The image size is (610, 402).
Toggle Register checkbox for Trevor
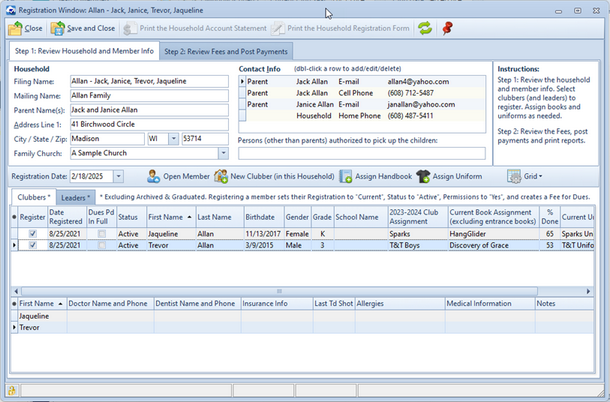(32, 244)
